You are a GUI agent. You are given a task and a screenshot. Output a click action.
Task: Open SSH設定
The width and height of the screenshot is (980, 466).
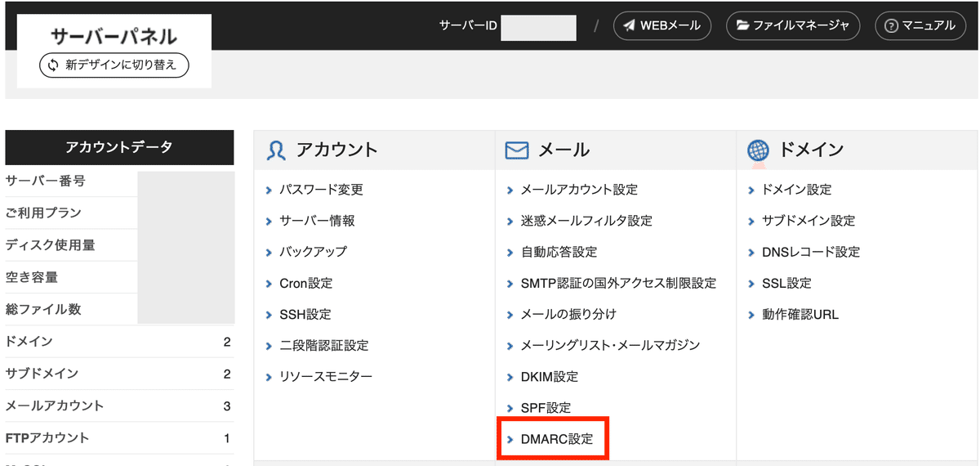305,314
